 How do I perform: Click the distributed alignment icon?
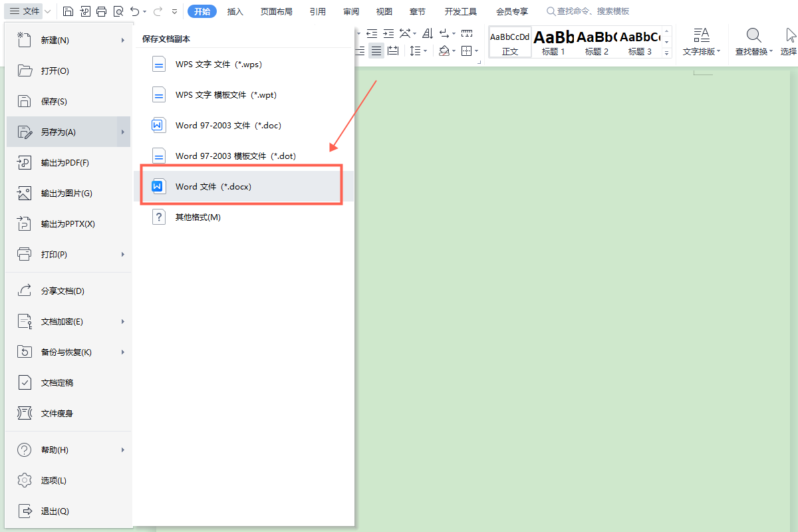(x=393, y=51)
